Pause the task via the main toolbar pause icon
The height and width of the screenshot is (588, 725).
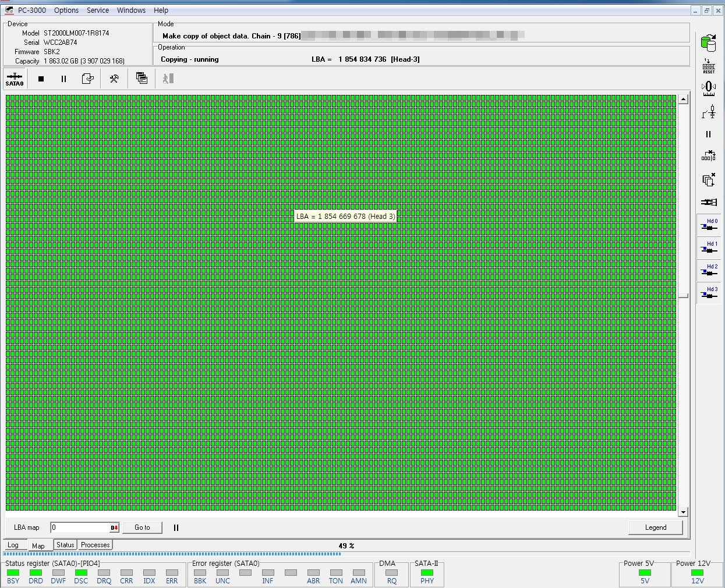[x=63, y=79]
